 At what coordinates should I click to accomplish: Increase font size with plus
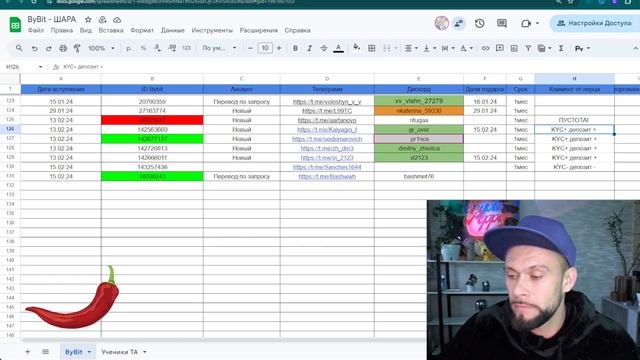279,48
